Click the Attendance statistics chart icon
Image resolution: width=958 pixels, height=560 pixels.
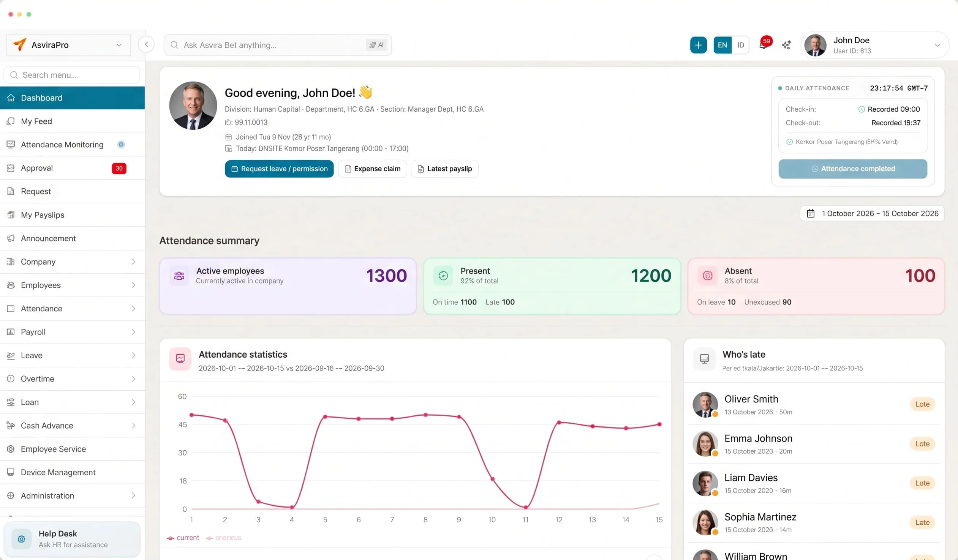pos(180,358)
